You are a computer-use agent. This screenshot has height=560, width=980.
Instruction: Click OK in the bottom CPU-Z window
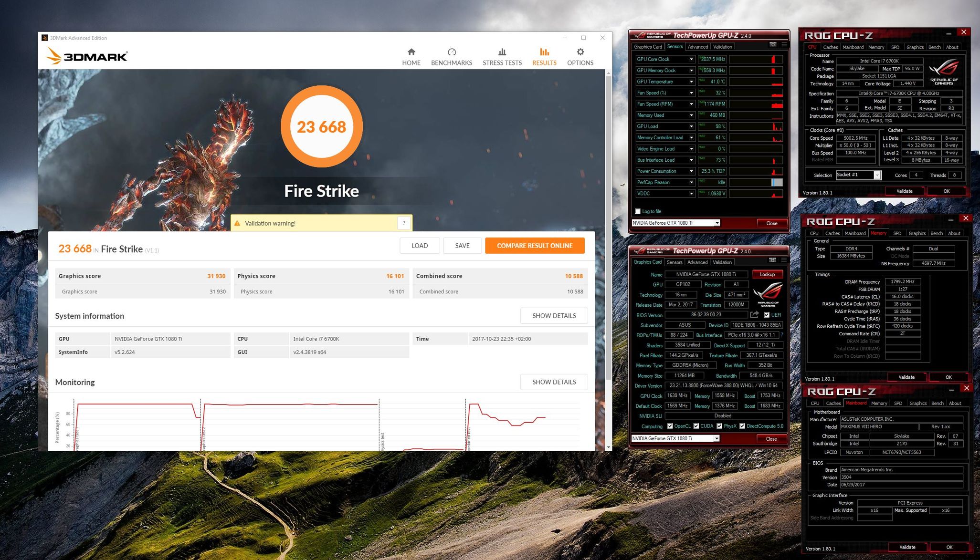pos(949,547)
